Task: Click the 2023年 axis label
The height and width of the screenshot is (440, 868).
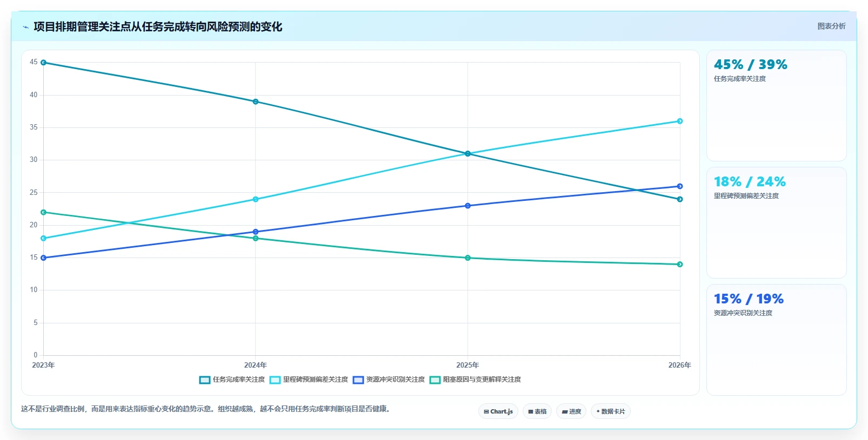Action: click(43, 365)
